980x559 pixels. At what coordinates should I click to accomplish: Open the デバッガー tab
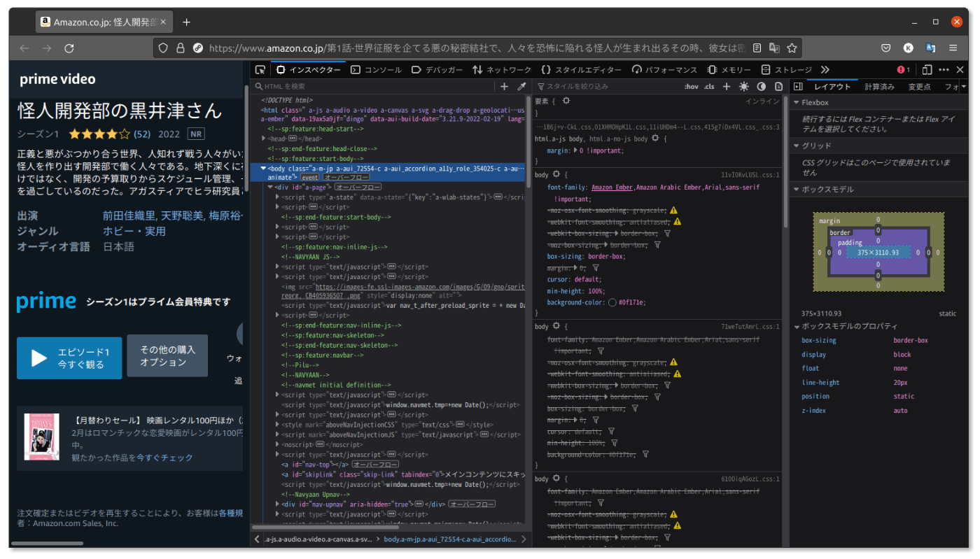(x=437, y=70)
